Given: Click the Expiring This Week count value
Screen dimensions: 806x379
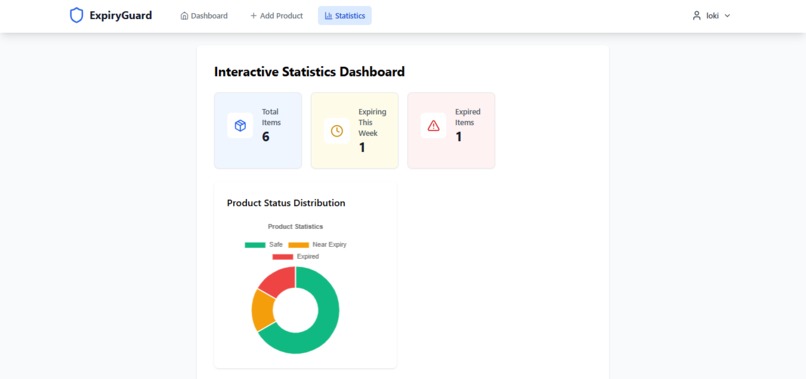Looking at the screenshot, I should pos(362,148).
